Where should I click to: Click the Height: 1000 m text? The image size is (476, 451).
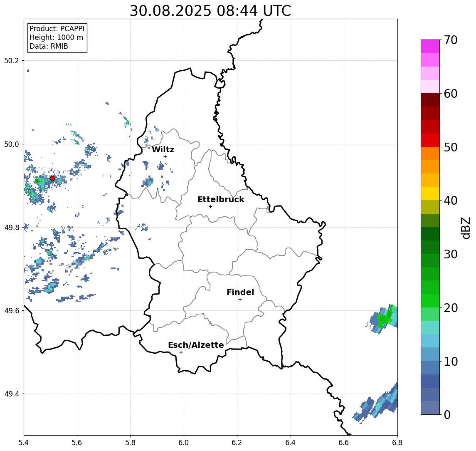pos(56,37)
